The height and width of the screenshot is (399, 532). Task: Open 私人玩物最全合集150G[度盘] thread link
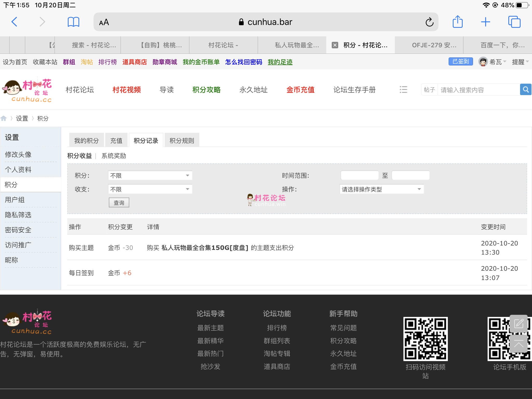coord(205,248)
